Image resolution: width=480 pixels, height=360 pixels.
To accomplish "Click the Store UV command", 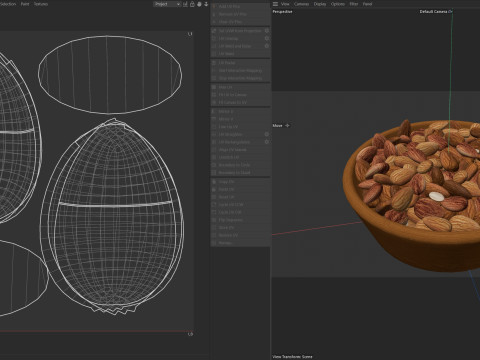I will click(x=240, y=228).
